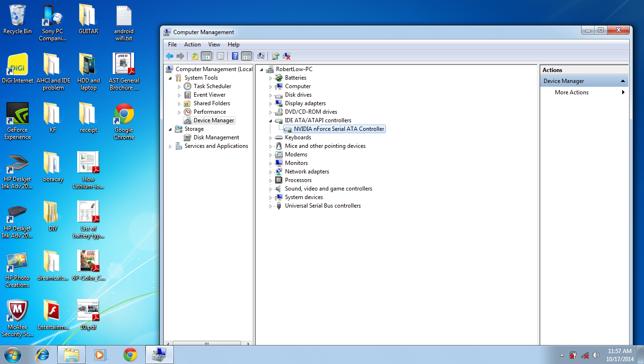Screen dimensions: 644x364
Task: Expand the Network adapters category
Action: pos(271,172)
